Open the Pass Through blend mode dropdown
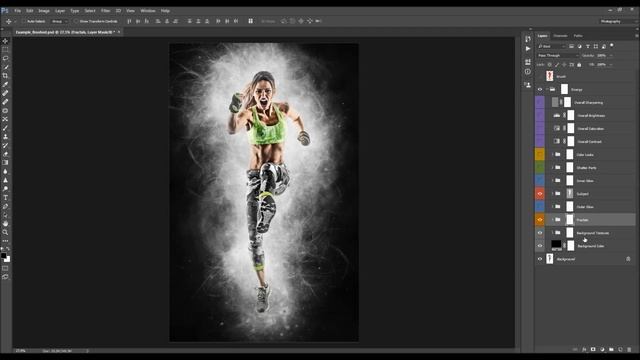This screenshot has width=640, height=360. [558, 55]
